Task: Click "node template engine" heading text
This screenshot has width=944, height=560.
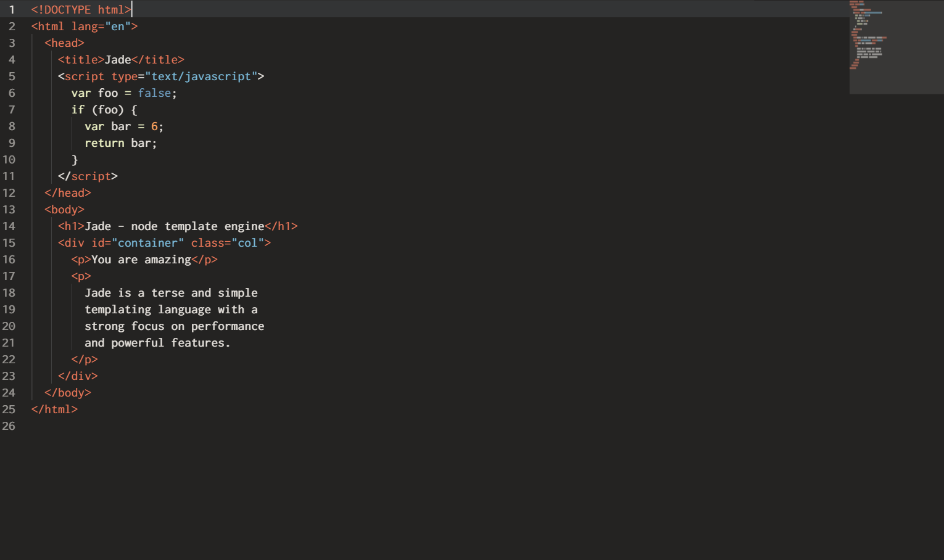Action: coord(197,226)
